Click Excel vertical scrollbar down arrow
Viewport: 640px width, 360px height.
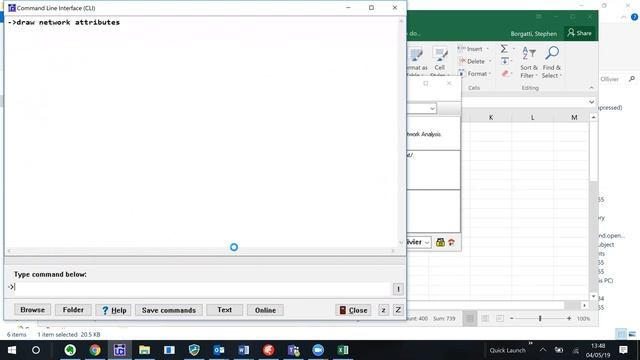[593, 296]
